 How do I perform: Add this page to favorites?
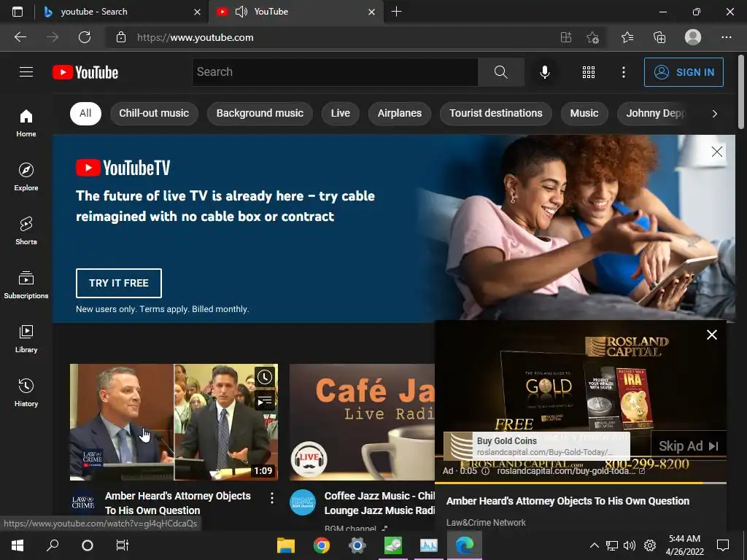(592, 37)
